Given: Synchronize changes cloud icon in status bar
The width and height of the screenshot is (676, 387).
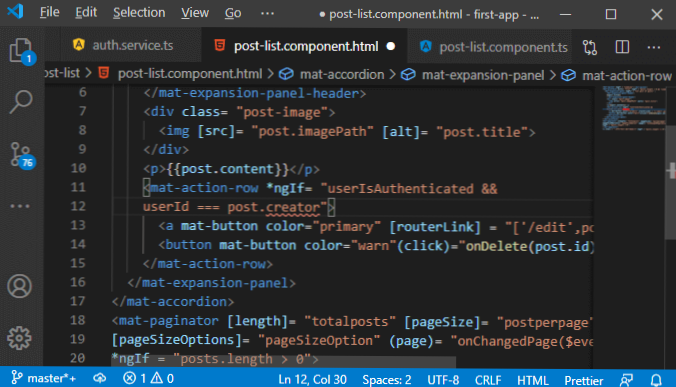Looking at the screenshot, I should click(x=100, y=378).
